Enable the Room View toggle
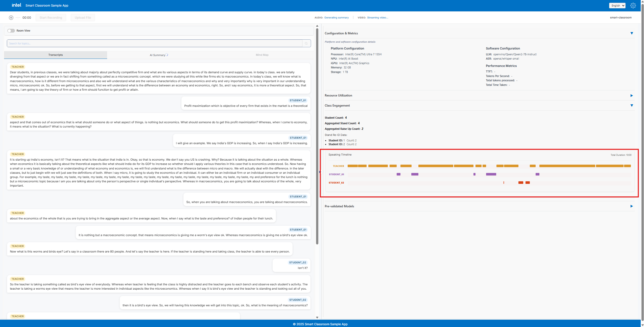Image resolution: width=644 pixels, height=327 pixels. tap(11, 30)
